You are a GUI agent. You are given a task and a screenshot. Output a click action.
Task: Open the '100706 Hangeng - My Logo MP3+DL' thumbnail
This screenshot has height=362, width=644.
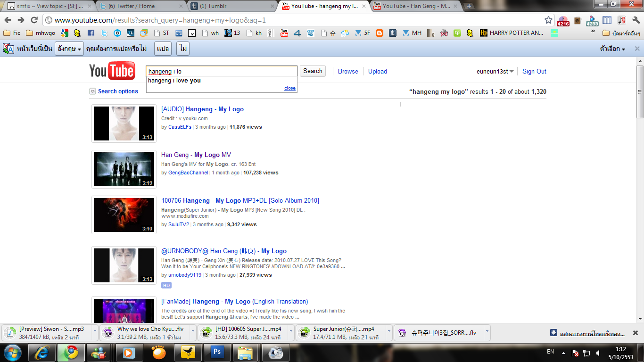124,215
